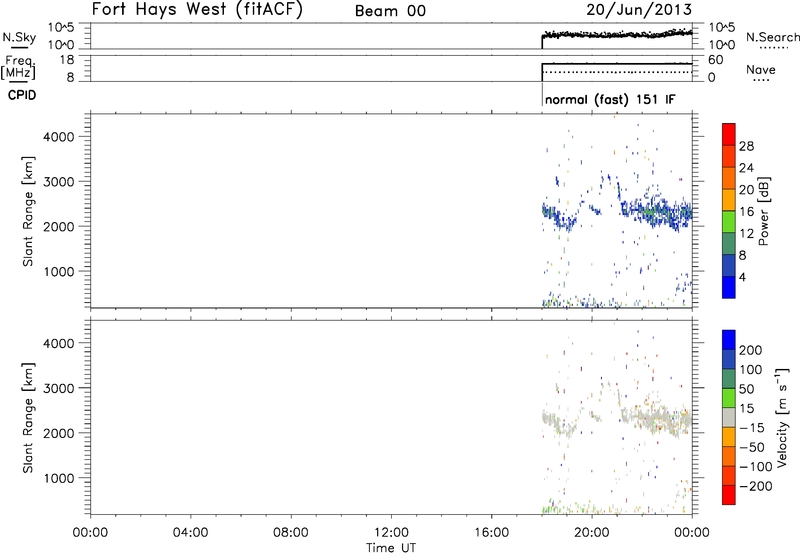Click the bright green Velocity swatch between 50 and 15
800x554 pixels.
coord(729,398)
